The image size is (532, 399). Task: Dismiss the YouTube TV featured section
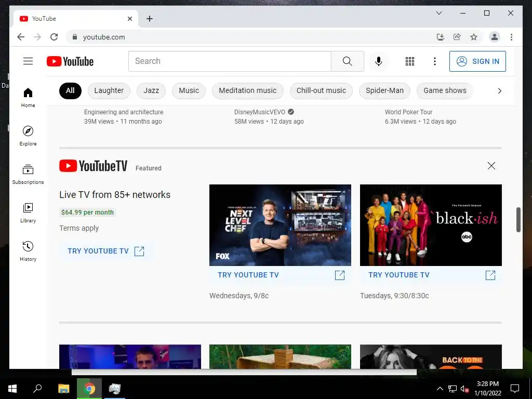click(x=491, y=166)
